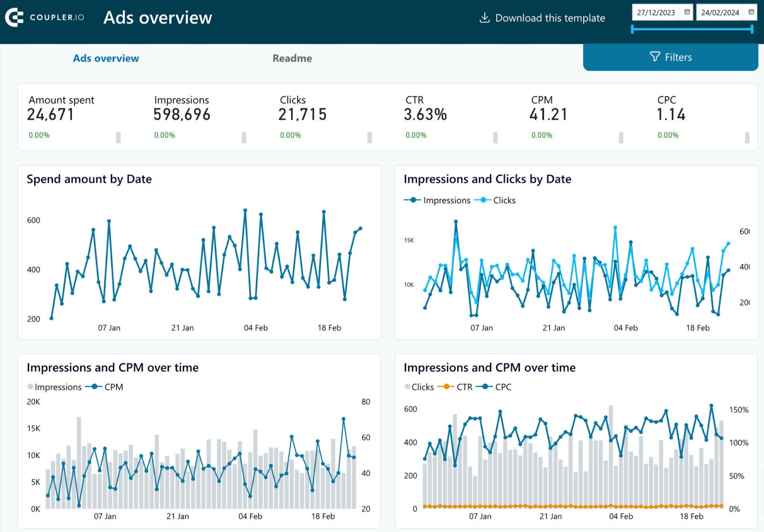Adjust the date range slider below the dates
The width and height of the screenshot is (764, 532).
coord(691,30)
